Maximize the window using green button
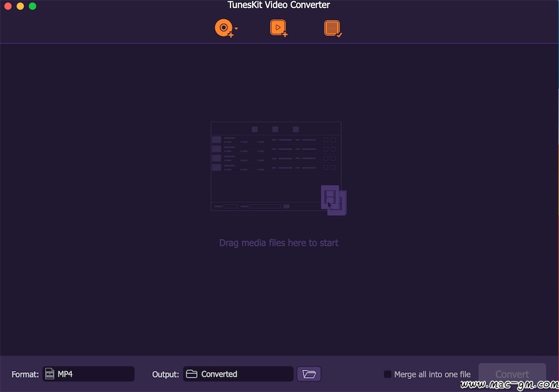559x392 pixels. click(33, 6)
